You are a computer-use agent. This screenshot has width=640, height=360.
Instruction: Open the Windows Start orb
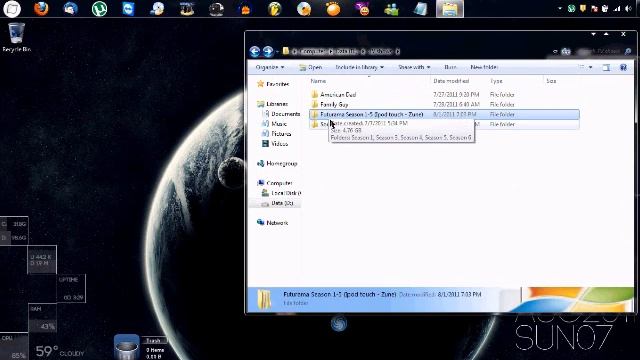pyautogui.click(x=12, y=9)
